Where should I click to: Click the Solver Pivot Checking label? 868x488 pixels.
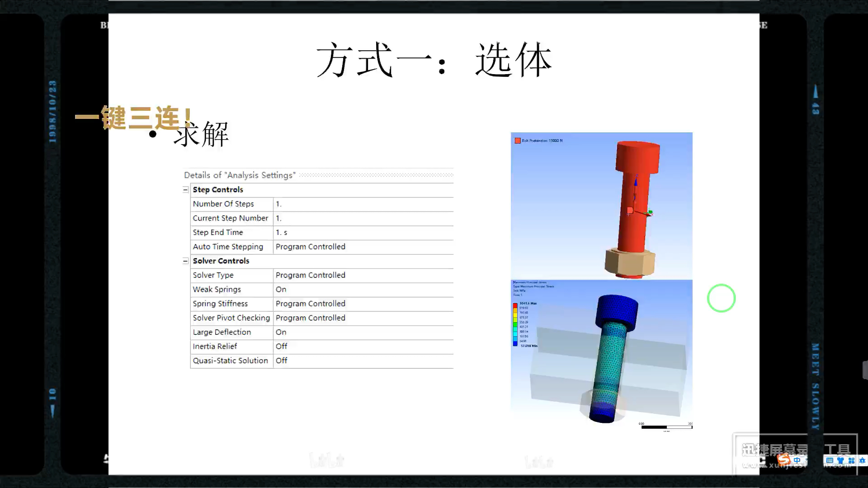[x=231, y=318]
